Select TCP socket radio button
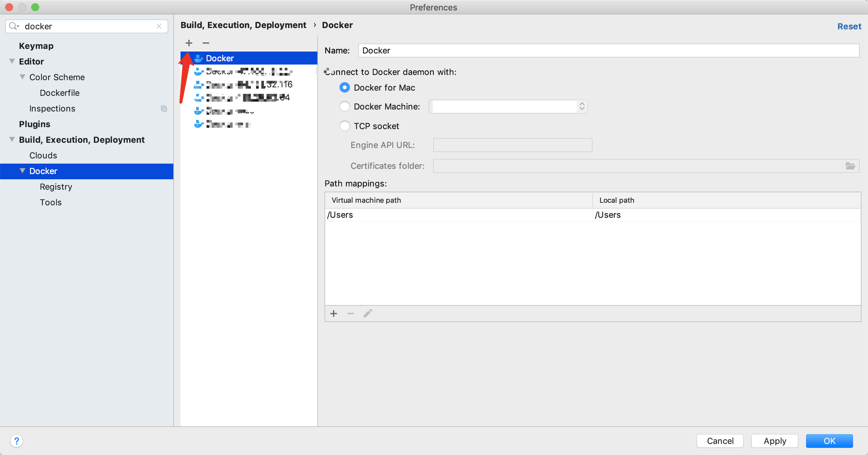868x455 pixels. coord(344,126)
